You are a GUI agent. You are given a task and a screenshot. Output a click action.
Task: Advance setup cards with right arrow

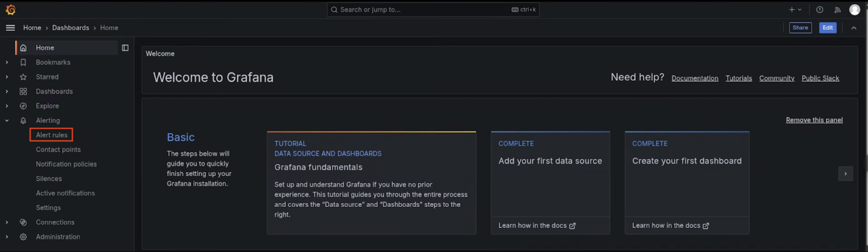845,173
